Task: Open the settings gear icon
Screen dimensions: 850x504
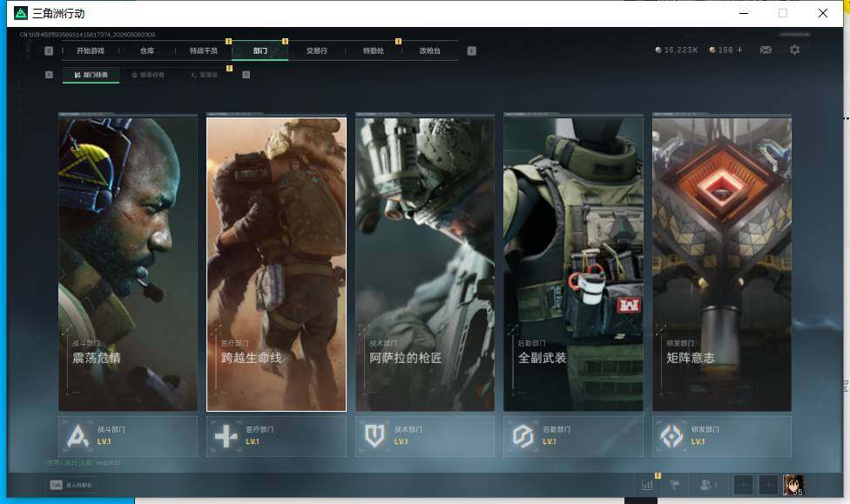Action: click(795, 50)
